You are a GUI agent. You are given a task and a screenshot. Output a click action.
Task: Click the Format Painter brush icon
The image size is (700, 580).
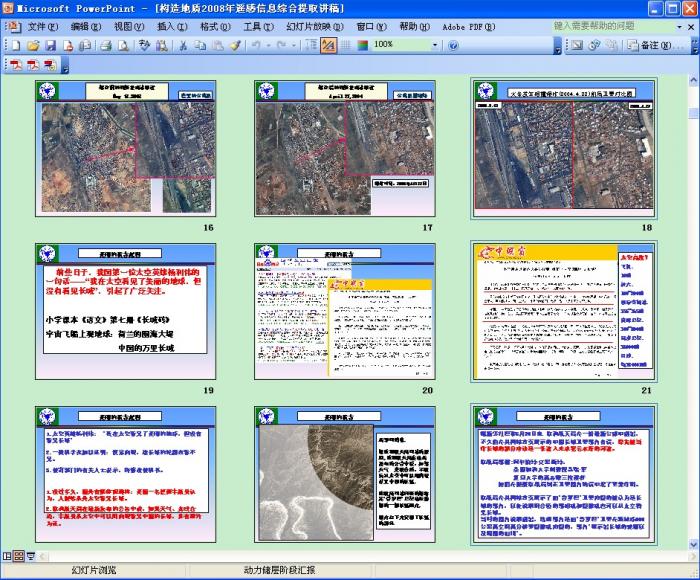235,45
